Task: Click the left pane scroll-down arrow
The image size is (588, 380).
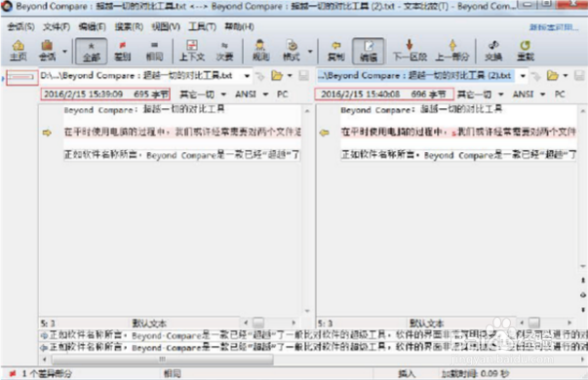Action: point(307,311)
